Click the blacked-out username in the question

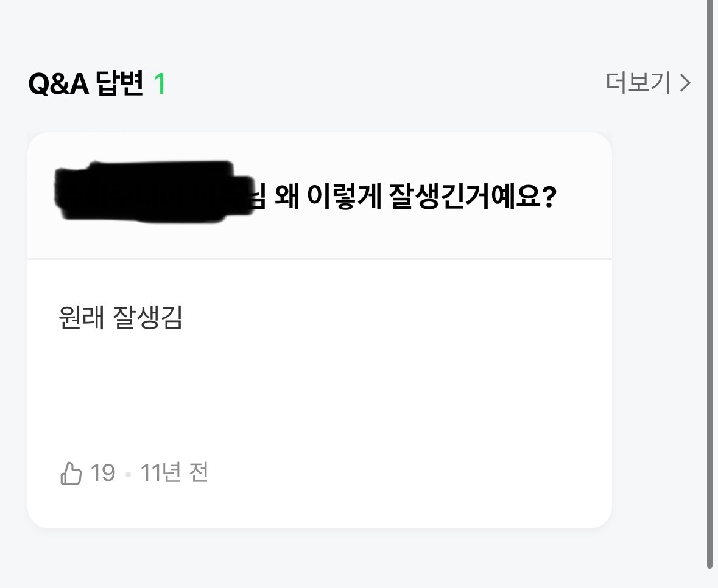click(152, 191)
